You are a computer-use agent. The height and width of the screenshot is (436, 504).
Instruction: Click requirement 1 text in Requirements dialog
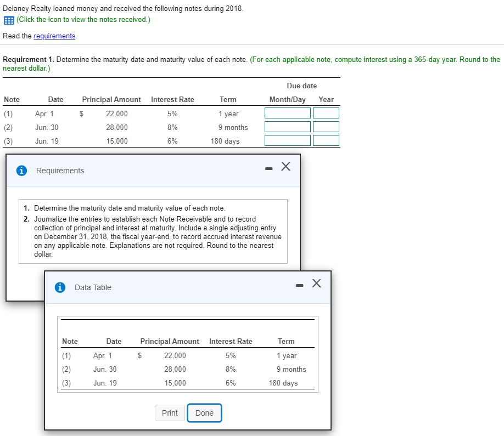(130, 208)
